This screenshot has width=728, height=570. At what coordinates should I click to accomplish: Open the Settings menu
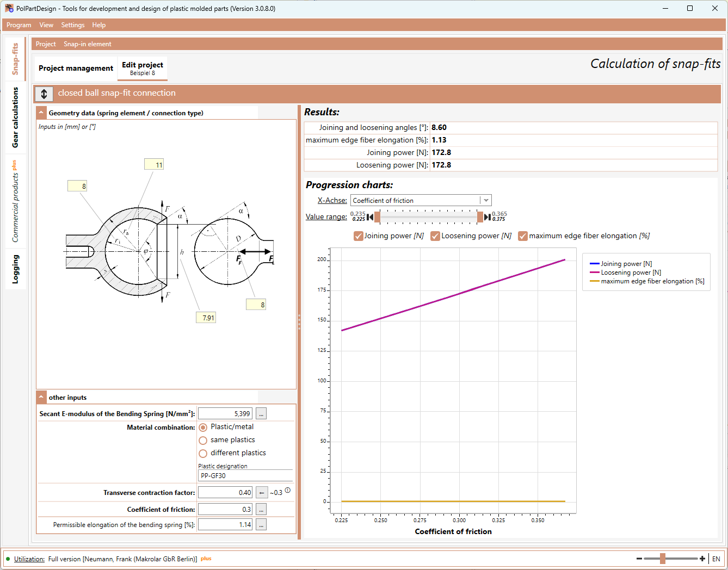click(73, 25)
